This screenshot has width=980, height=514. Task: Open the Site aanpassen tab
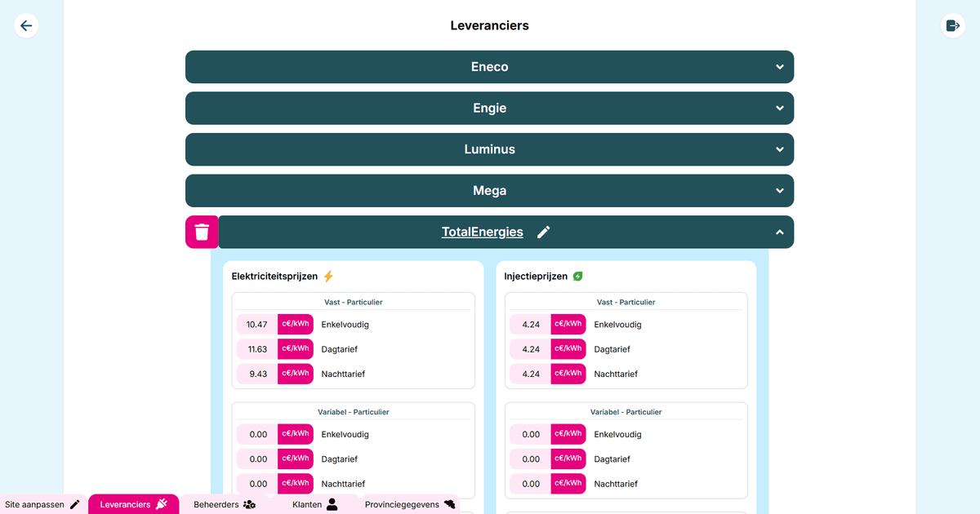[x=42, y=504]
